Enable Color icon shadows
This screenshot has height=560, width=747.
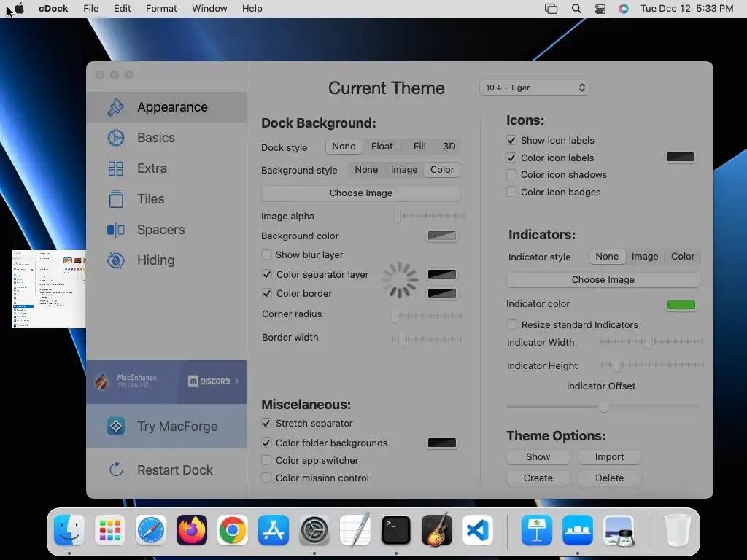pyautogui.click(x=511, y=175)
